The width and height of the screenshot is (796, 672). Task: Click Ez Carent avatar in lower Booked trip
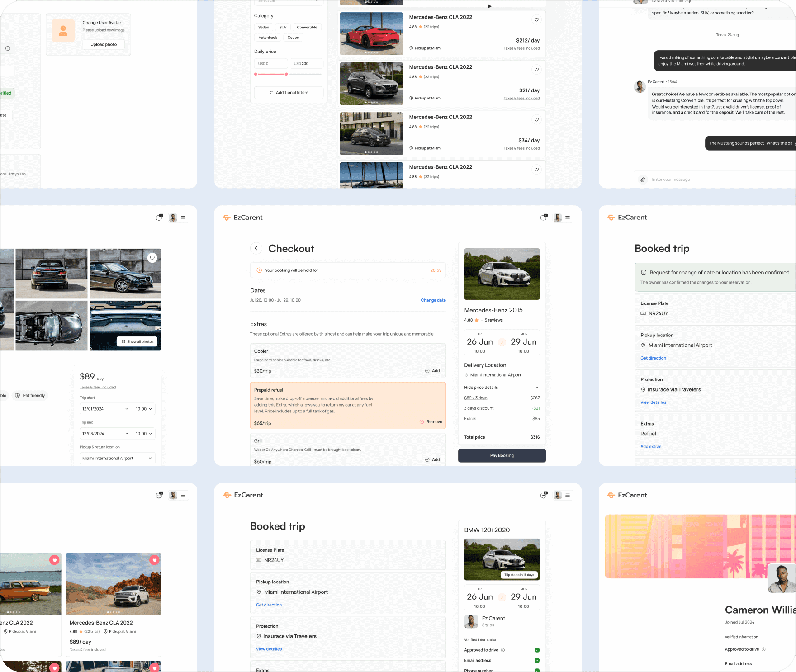[471, 621]
